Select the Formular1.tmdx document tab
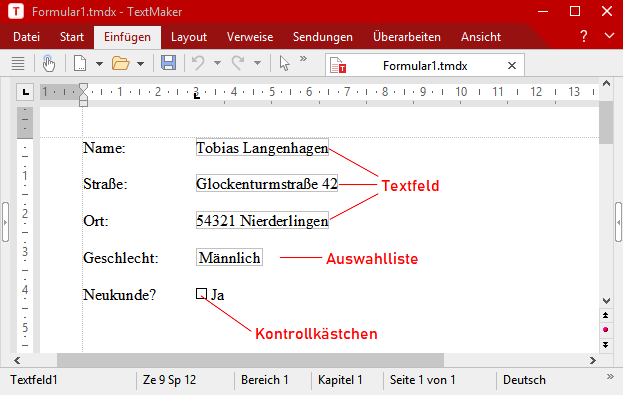Viewport: 623px width, 395px height. pos(425,66)
